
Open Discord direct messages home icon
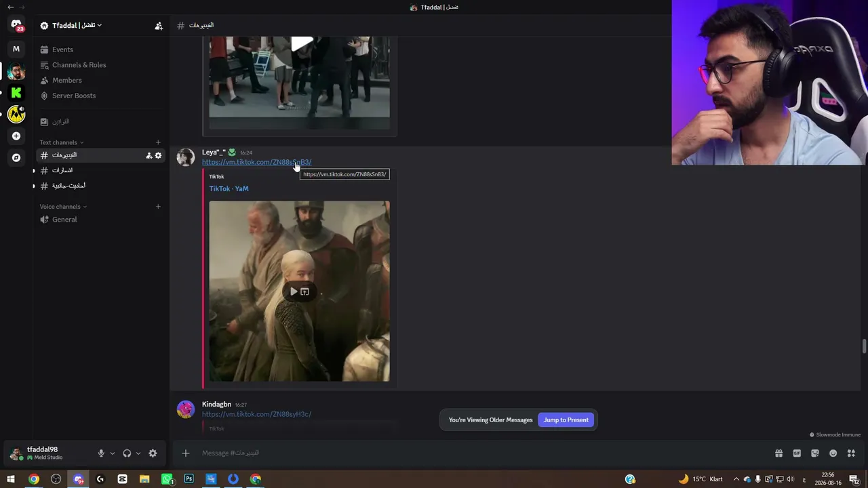(16, 25)
